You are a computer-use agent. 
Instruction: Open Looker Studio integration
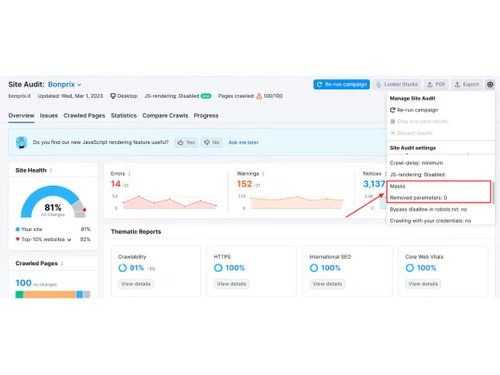pyautogui.click(x=397, y=84)
